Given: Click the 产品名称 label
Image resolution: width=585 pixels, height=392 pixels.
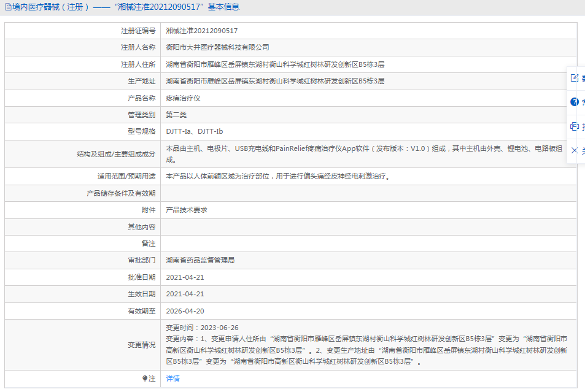Looking at the screenshot, I should (x=141, y=98).
